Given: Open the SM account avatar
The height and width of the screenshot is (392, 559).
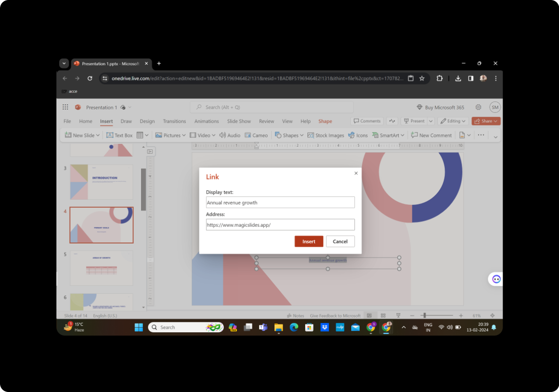Looking at the screenshot, I should (x=495, y=107).
